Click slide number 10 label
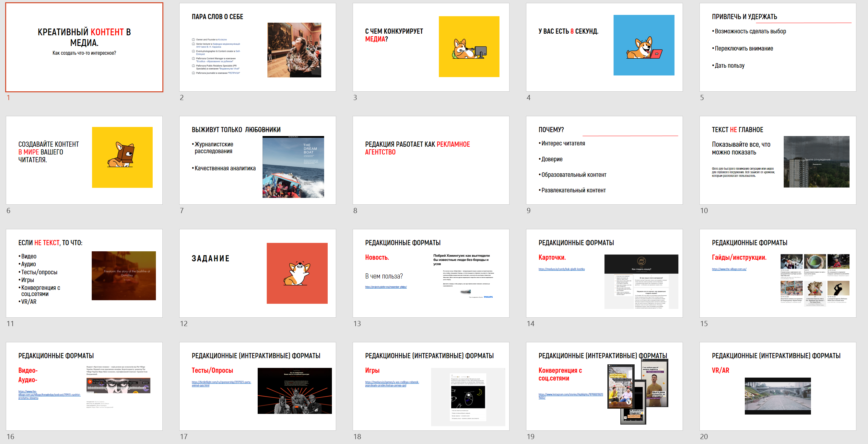Screen dimensions: 868x444 (704, 211)
